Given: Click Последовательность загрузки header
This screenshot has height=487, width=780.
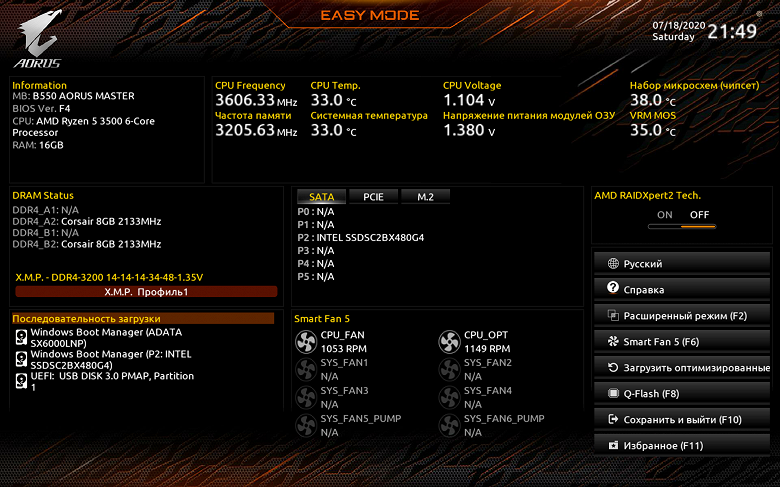Looking at the screenshot, I should pyautogui.click(x=143, y=318).
